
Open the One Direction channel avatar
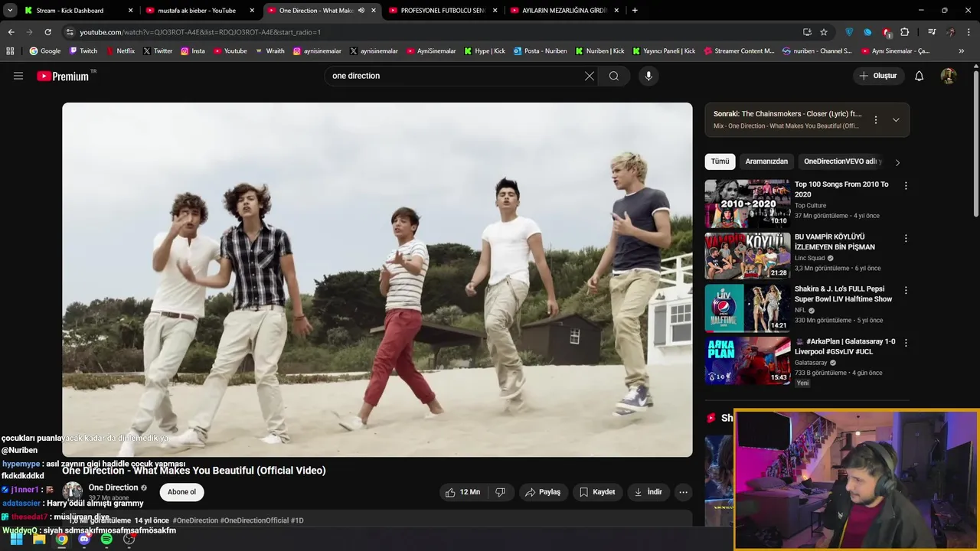[73, 492]
